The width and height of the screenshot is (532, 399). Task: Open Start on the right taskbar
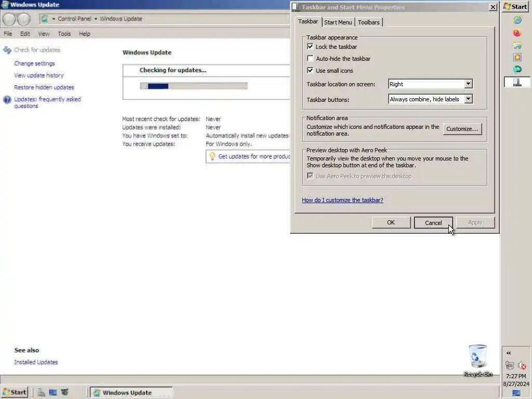(x=516, y=6)
